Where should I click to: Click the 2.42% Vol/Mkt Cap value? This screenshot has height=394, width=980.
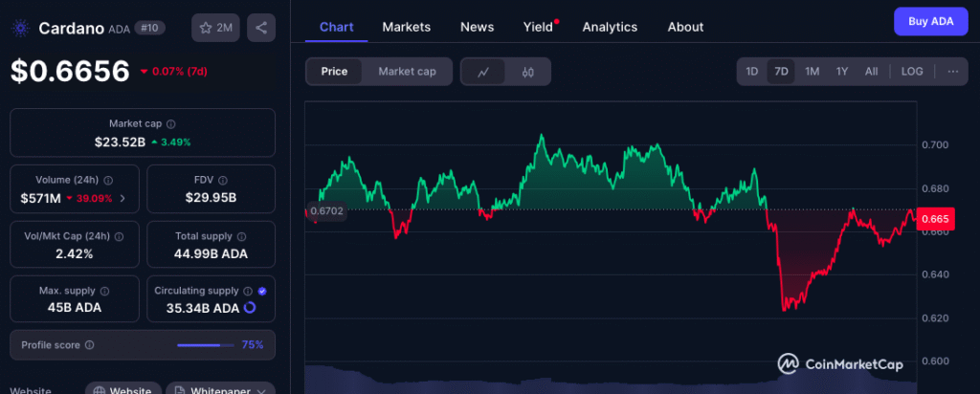75,254
